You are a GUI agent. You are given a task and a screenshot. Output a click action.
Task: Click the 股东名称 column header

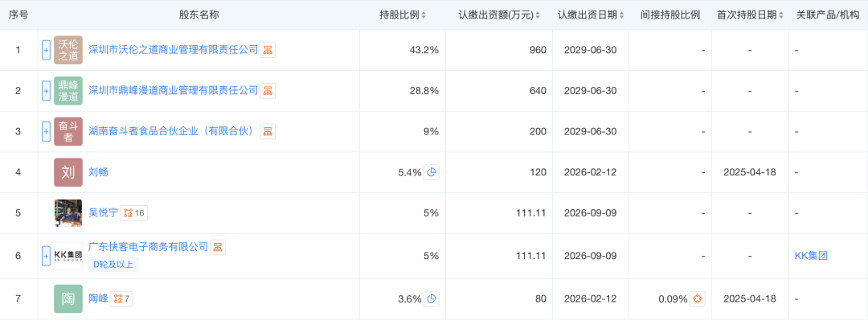tap(199, 15)
